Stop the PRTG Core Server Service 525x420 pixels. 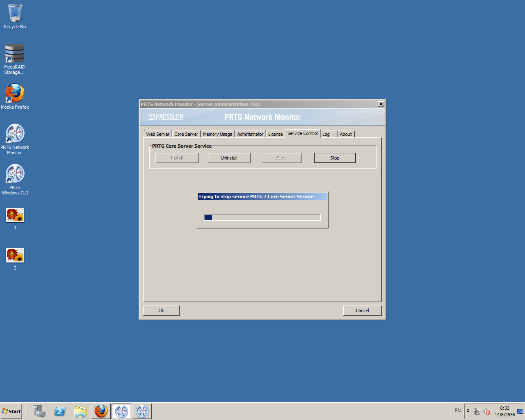pos(335,158)
